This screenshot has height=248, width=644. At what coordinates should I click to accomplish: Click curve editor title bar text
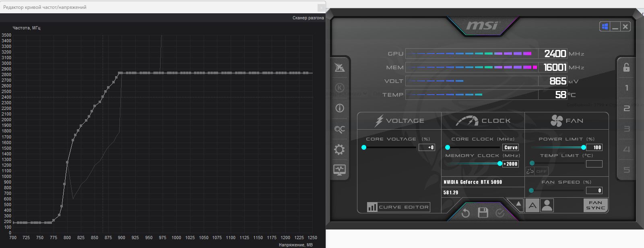pos(45,7)
